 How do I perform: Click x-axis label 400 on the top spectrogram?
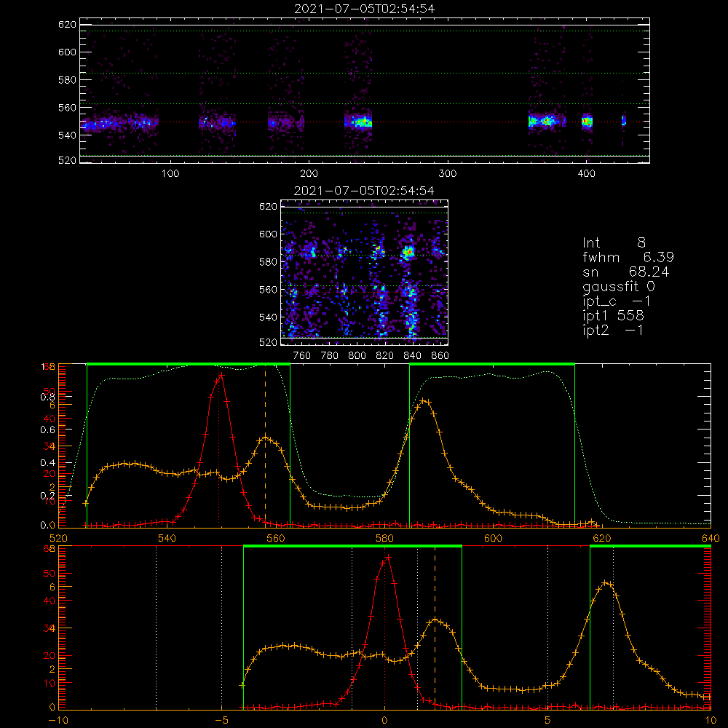tap(586, 174)
